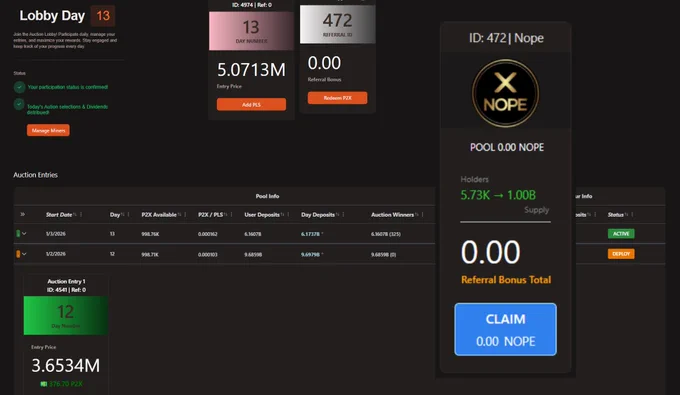Select the green Day Number 12 entry card
The image size is (680, 395).
click(x=65, y=315)
